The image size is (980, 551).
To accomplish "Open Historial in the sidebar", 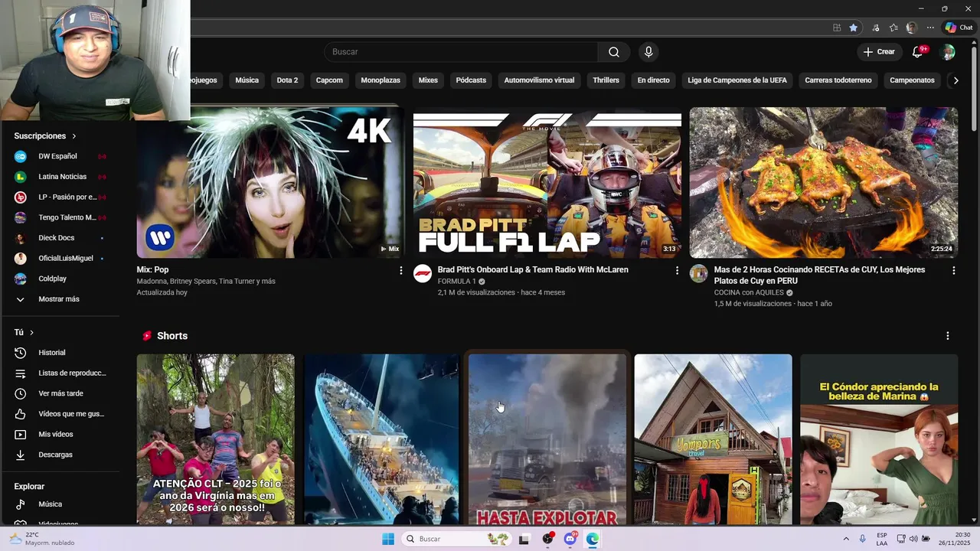I will pyautogui.click(x=61, y=353).
